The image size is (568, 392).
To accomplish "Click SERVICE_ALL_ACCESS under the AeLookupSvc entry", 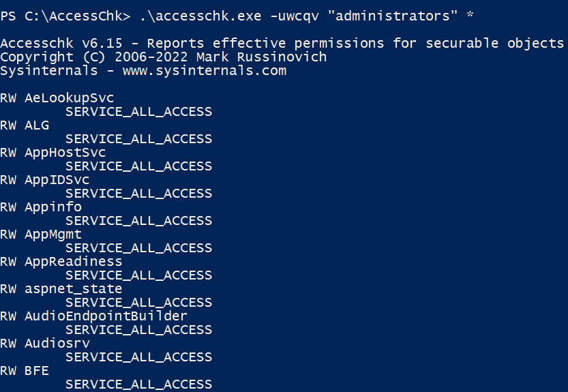I will (x=138, y=112).
